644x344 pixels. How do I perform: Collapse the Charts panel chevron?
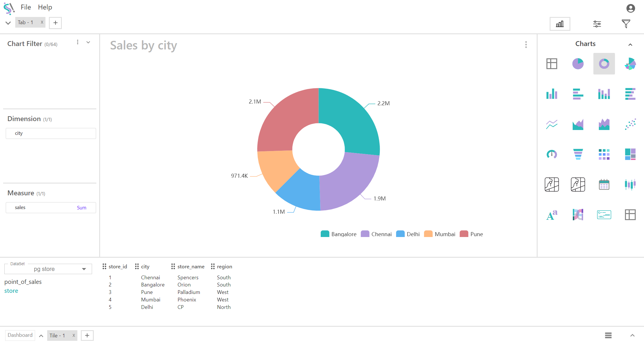pyautogui.click(x=630, y=45)
